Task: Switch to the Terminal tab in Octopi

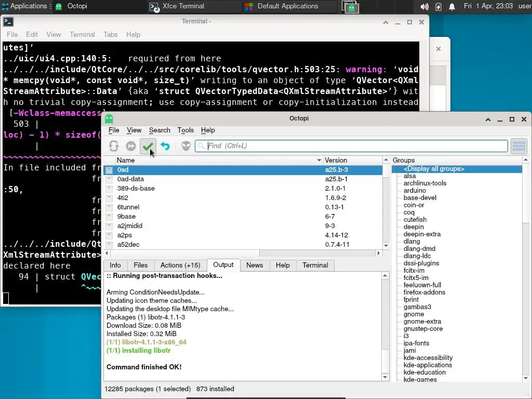Action: point(315,265)
